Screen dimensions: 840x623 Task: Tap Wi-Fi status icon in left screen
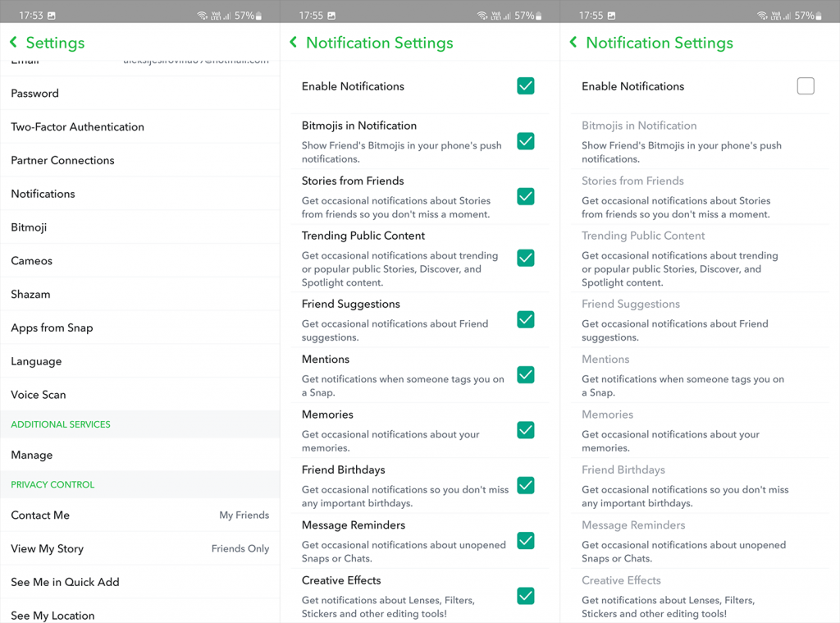(x=202, y=16)
